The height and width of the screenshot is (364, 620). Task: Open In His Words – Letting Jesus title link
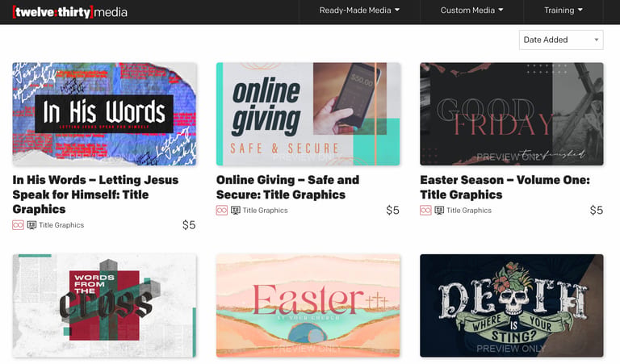(95, 195)
